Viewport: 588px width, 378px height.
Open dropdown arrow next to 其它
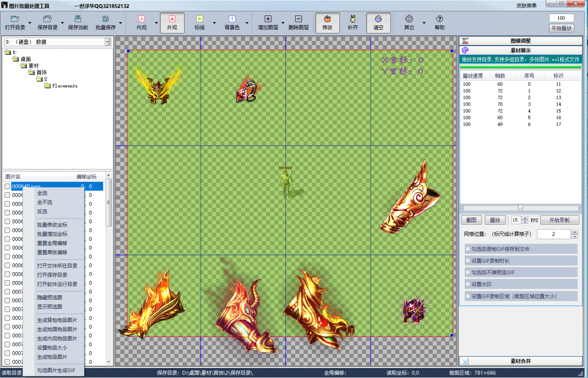tap(424, 23)
